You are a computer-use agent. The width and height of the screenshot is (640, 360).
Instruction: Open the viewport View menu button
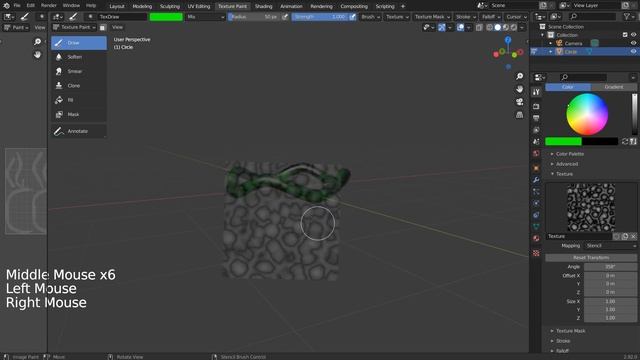pyautogui.click(x=117, y=27)
